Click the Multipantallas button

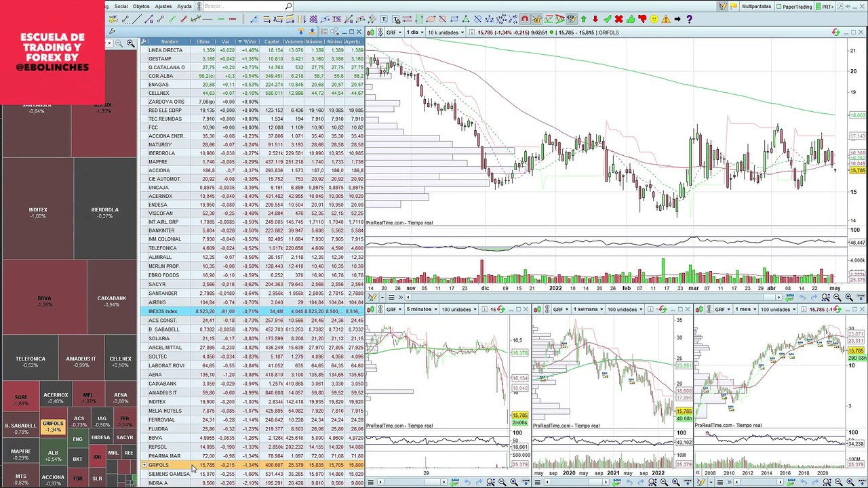(x=756, y=6)
